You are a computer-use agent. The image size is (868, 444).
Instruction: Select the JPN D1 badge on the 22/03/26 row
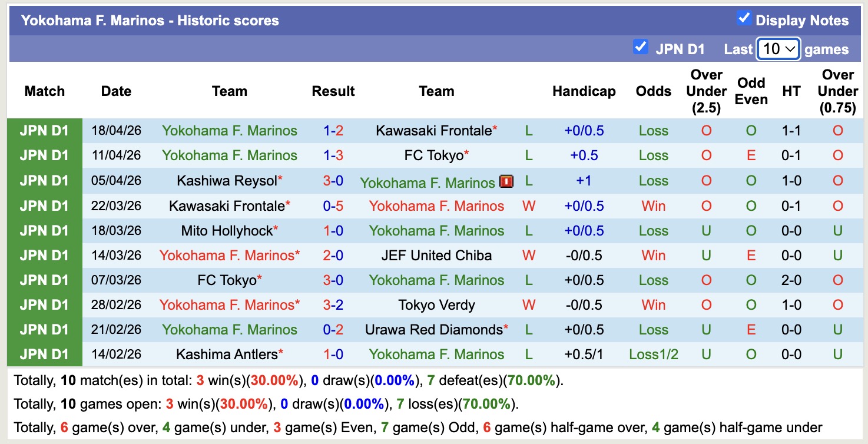[x=45, y=206]
